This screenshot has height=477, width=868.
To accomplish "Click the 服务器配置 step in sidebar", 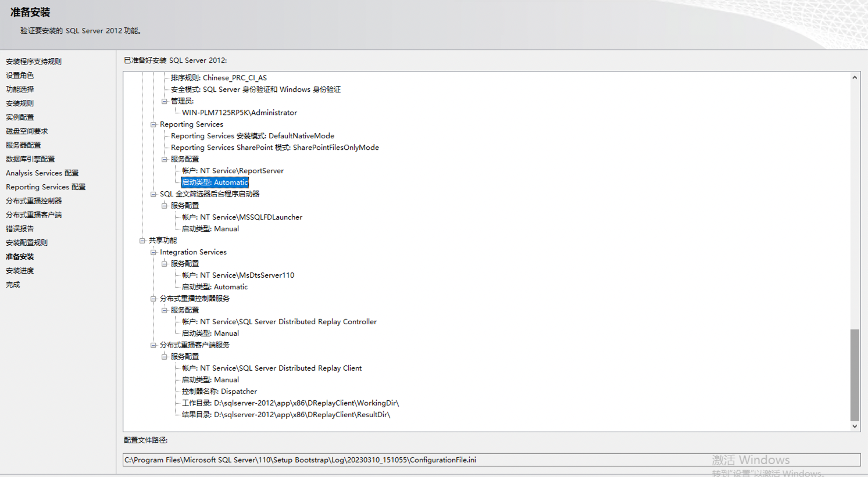I will point(23,145).
